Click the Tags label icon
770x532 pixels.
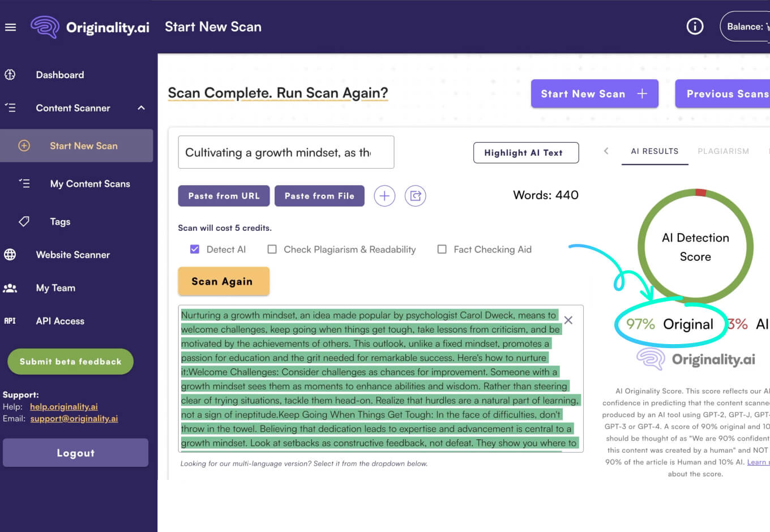[24, 221]
